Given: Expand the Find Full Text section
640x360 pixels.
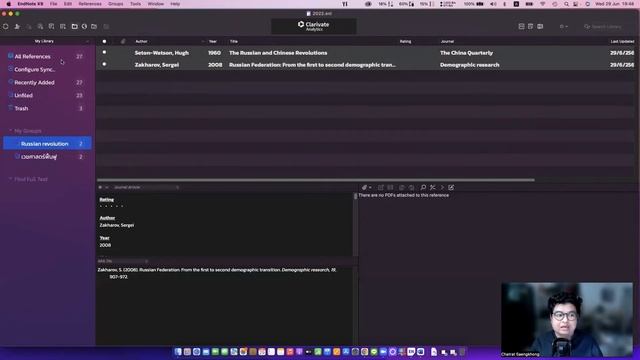Looking at the screenshot, I should 10,179.
